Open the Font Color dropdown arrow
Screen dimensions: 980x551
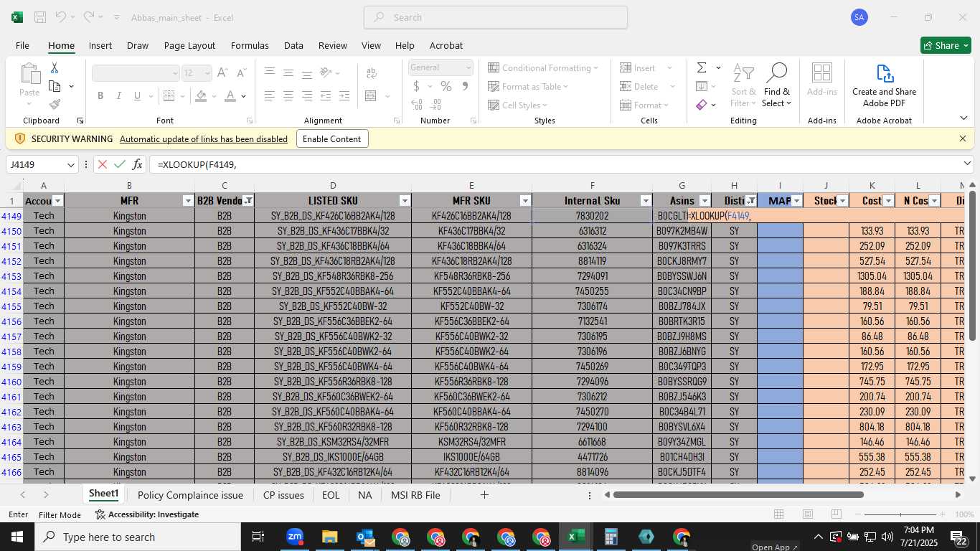[x=244, y=96]
